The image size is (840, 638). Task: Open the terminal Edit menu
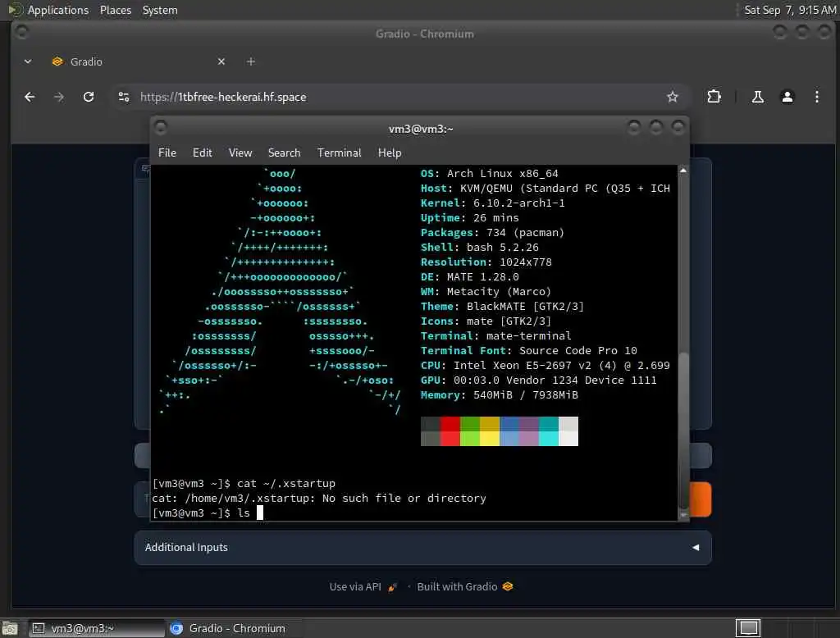202,153
